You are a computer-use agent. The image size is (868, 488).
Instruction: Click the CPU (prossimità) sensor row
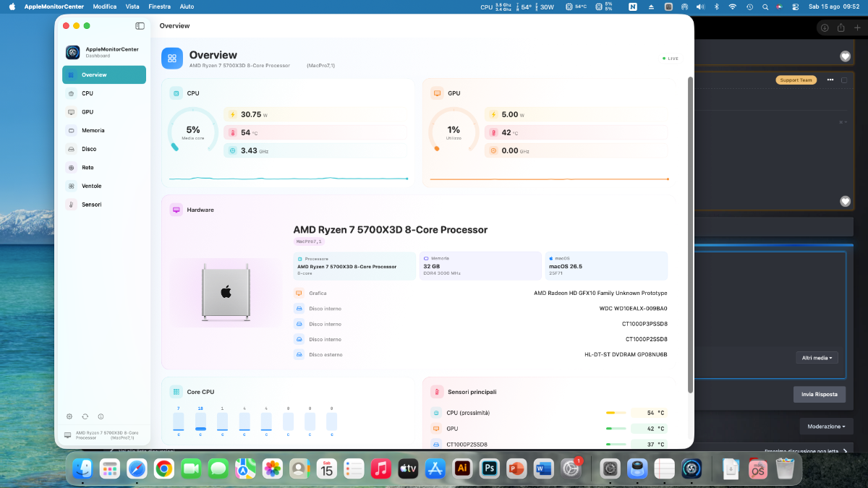click(x=548, y=413)
